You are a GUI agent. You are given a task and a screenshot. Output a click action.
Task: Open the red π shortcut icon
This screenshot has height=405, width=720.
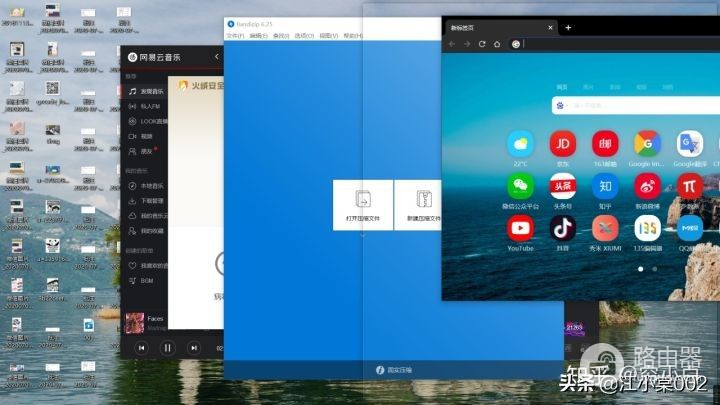pyautogui.click(x=690, y=186)
